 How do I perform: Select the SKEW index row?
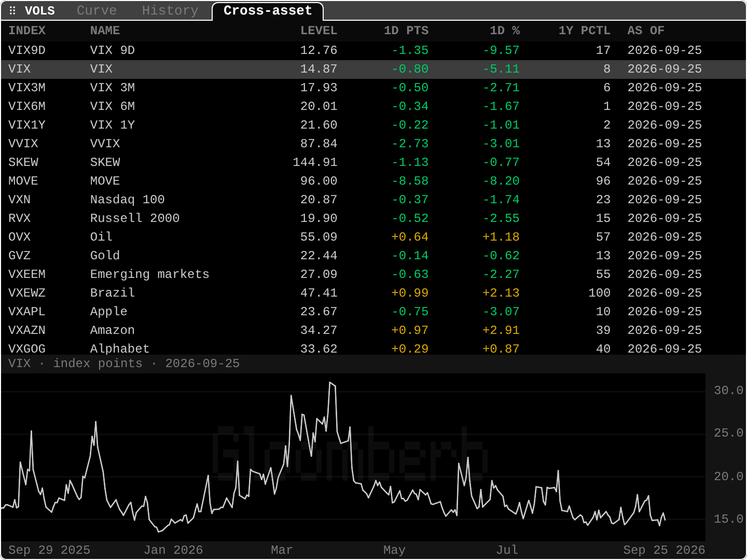coord(374,162)
